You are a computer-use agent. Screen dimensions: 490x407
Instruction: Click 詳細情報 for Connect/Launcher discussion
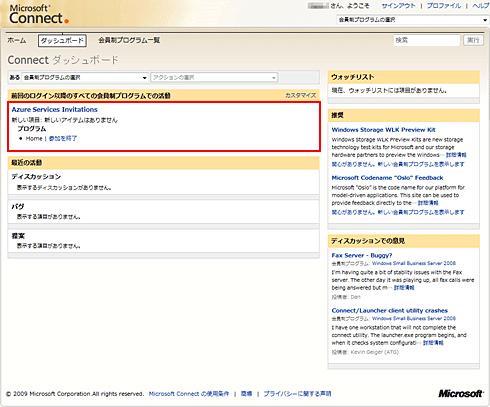[x=433, y=343]
